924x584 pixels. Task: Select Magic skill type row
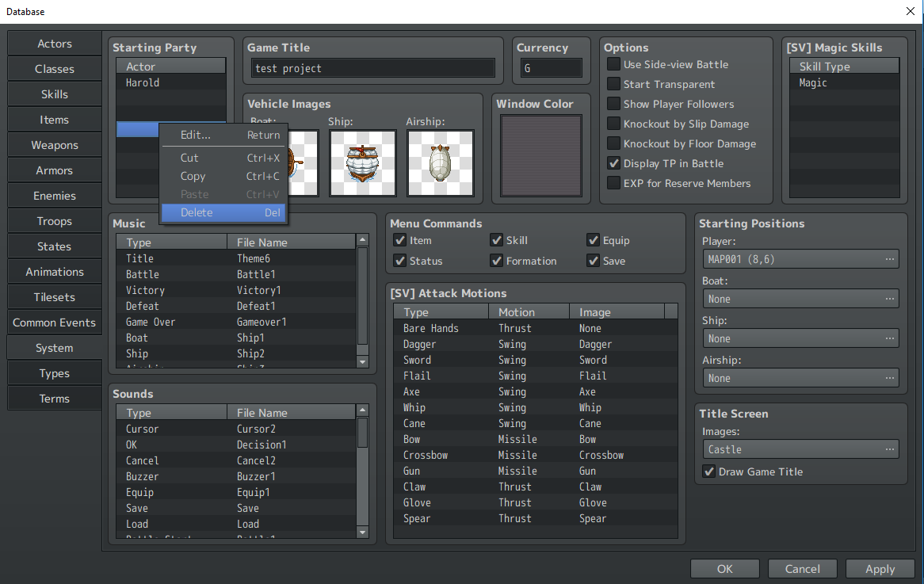pyautogui.click(x=845, y=82)
